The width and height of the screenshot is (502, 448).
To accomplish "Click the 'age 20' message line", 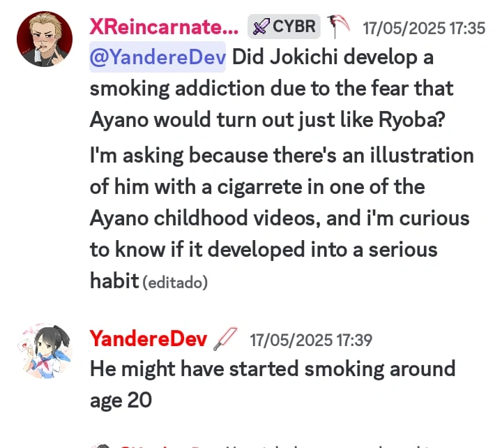I will pyautogui.click(x=121, y=401).
